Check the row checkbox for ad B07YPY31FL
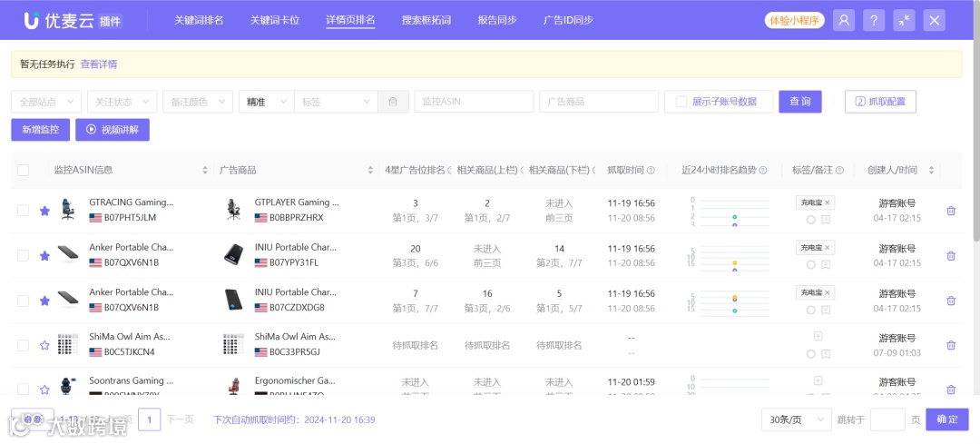980x444 pixels. click(23, 255)
